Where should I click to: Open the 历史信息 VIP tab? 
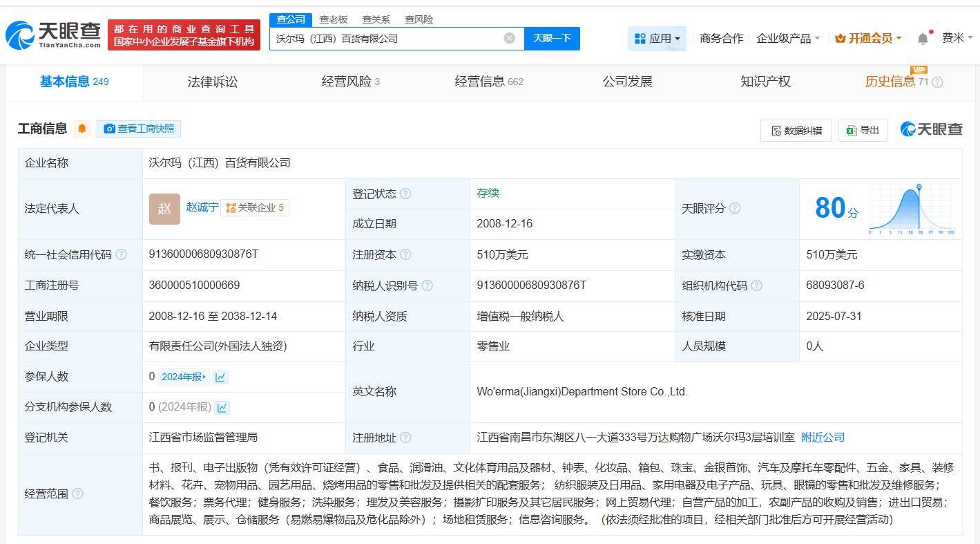(896, 82)
